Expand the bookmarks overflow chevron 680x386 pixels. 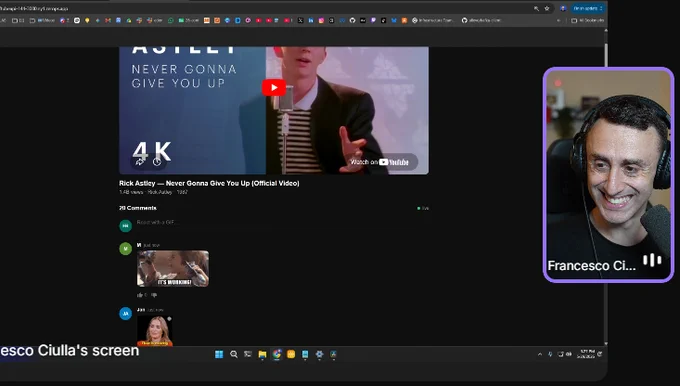click(x=559, y=20)
